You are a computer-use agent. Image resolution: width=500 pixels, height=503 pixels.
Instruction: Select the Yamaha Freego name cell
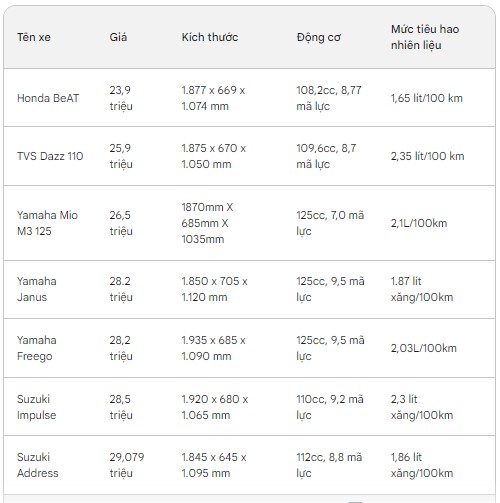[x=37, y=348]
